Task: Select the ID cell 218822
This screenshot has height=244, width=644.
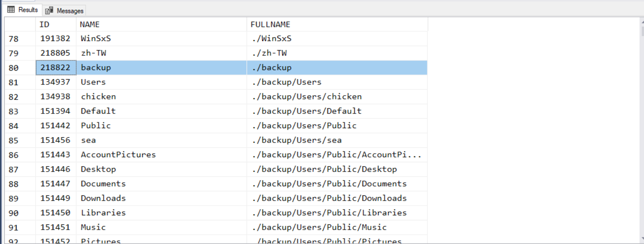Action: [x=56, y=68]
